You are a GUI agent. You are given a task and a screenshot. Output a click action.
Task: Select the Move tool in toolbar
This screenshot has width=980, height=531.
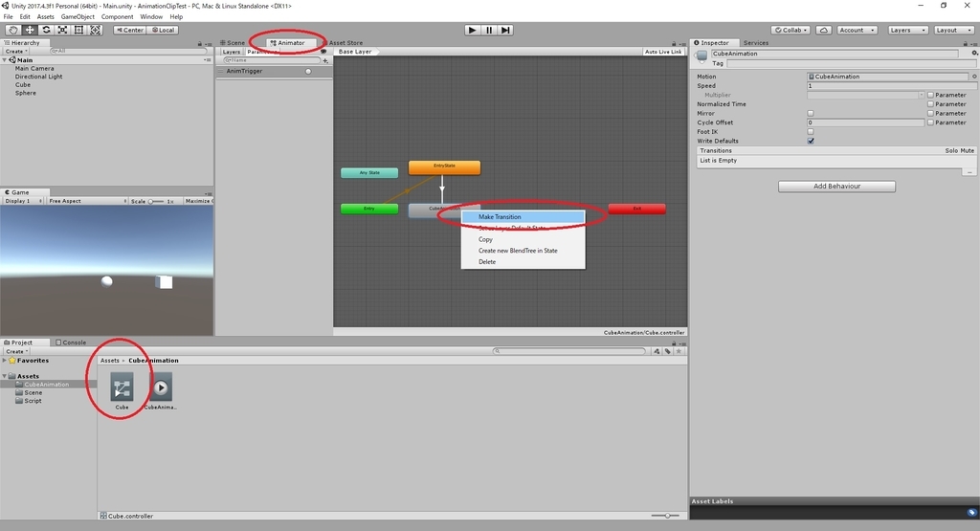[30, 30]
